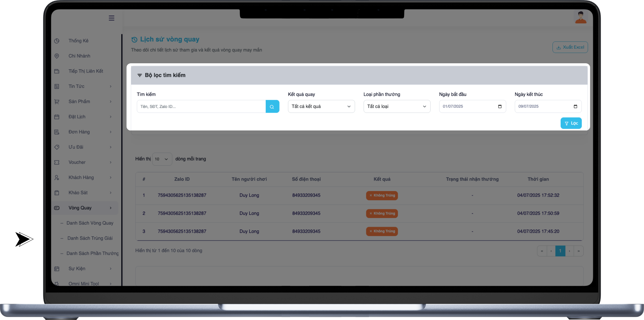
Task: Click the Lọc filter button
Action: [571, 123]
